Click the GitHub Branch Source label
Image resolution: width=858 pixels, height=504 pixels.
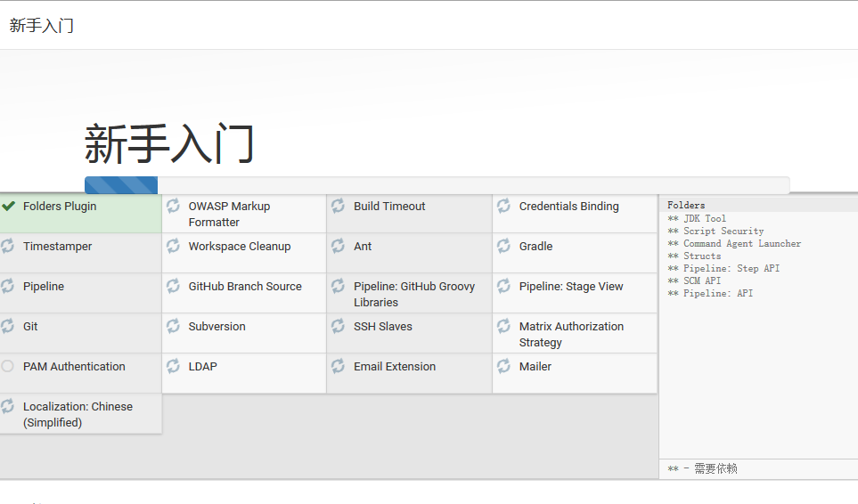[x=245, y=286]
